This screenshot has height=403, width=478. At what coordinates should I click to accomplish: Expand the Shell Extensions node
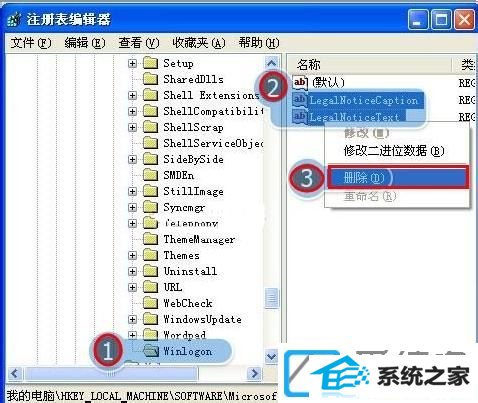132,95
